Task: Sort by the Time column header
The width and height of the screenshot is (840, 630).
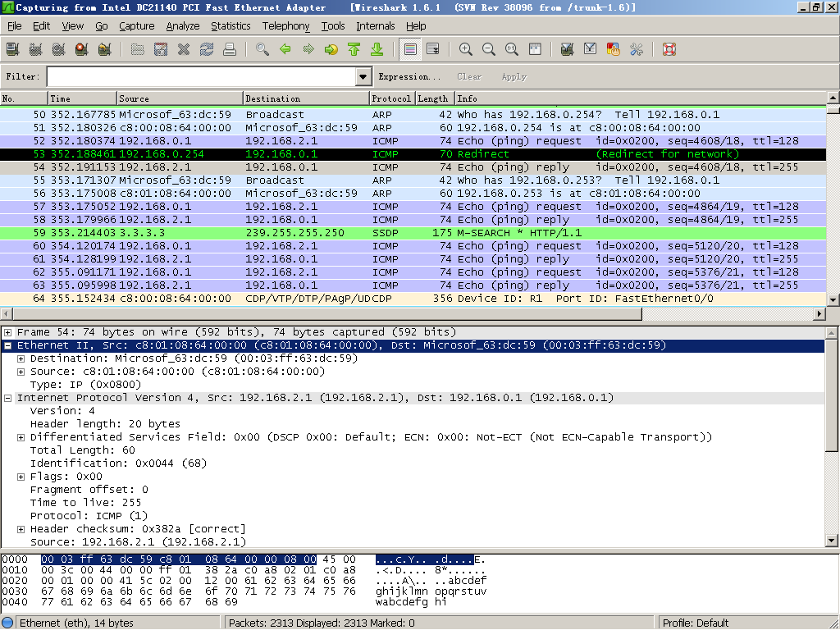Action: [82, 98]
